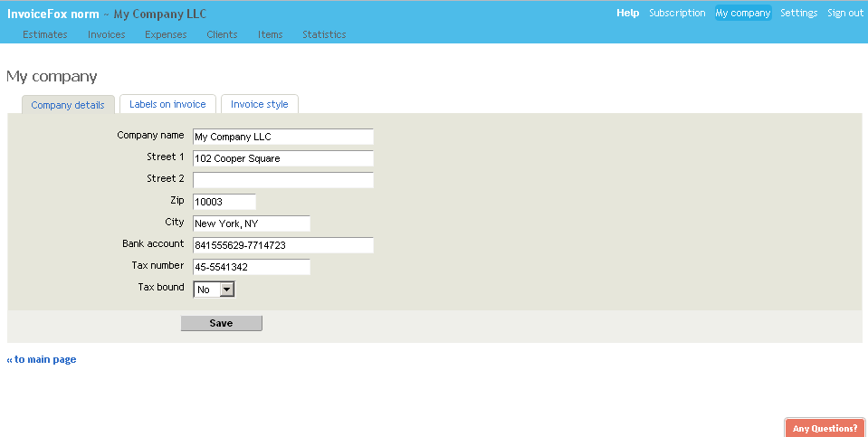Open the Estimates section
The image size is (868, 437).
click(45, 34)
